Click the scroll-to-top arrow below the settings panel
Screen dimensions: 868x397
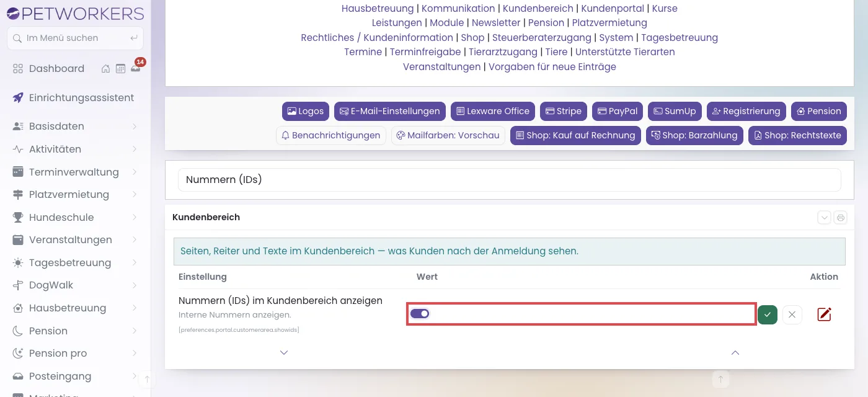point(720,378)
